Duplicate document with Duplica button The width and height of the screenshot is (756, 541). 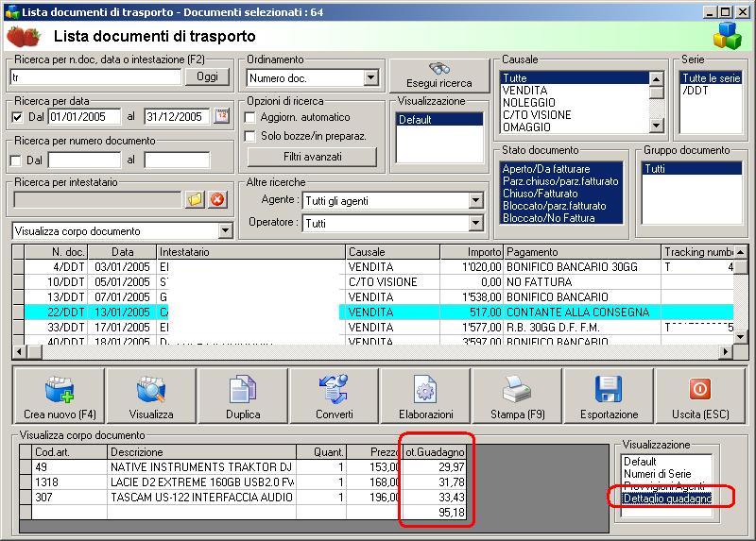tap(243, 396)
